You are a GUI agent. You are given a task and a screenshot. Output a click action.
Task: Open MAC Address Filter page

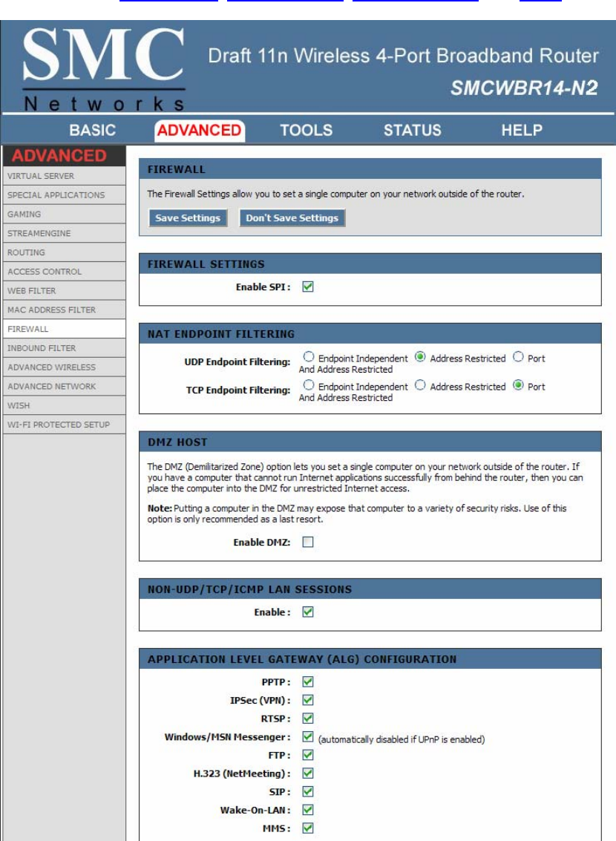[65, 310]
